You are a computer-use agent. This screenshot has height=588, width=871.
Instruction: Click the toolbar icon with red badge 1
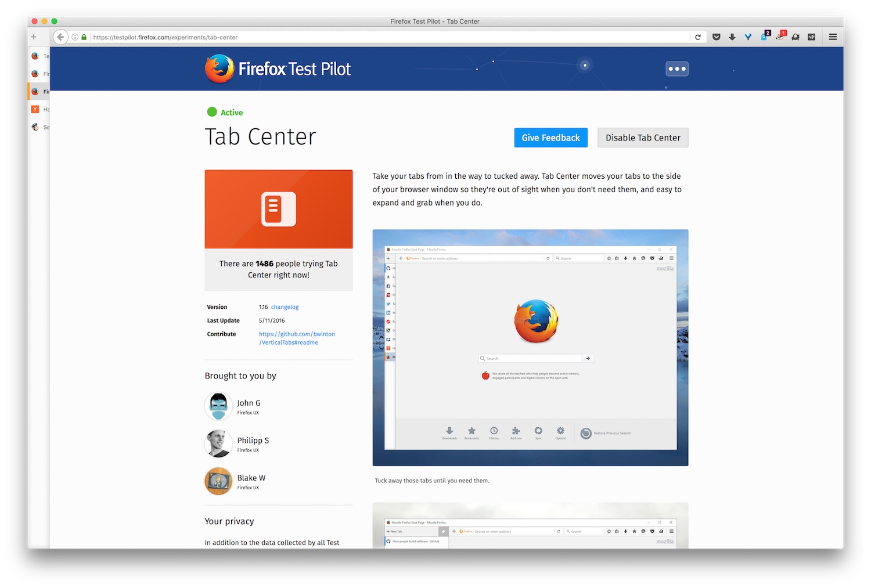(780, 36)
